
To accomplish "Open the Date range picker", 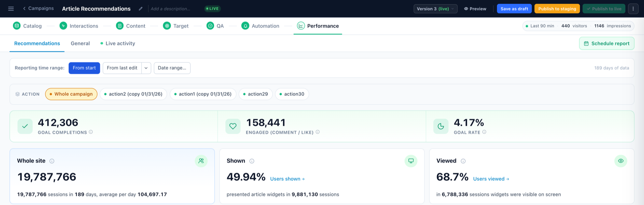I will 172,68.
